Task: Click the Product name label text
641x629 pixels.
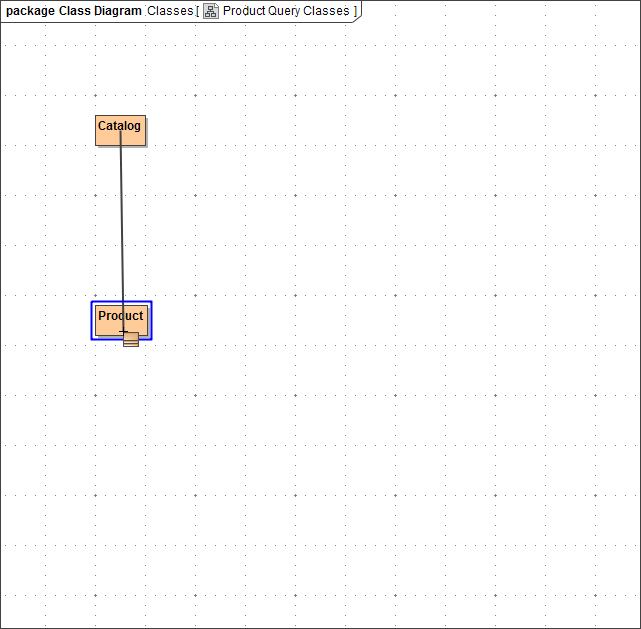Action: (x=120, y=316)
